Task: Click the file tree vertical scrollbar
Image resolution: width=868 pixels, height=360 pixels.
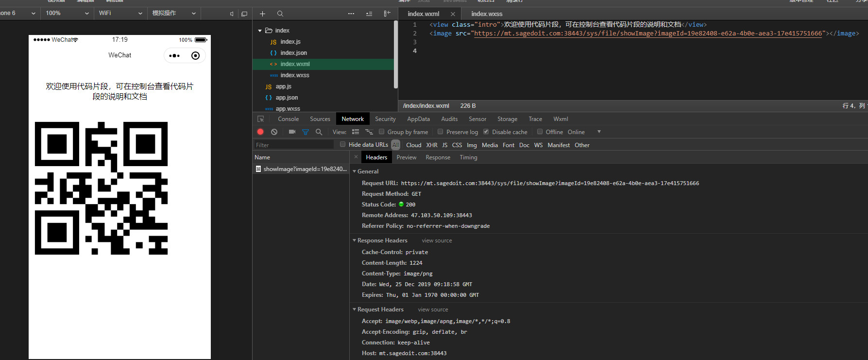Action: (396, 54)
